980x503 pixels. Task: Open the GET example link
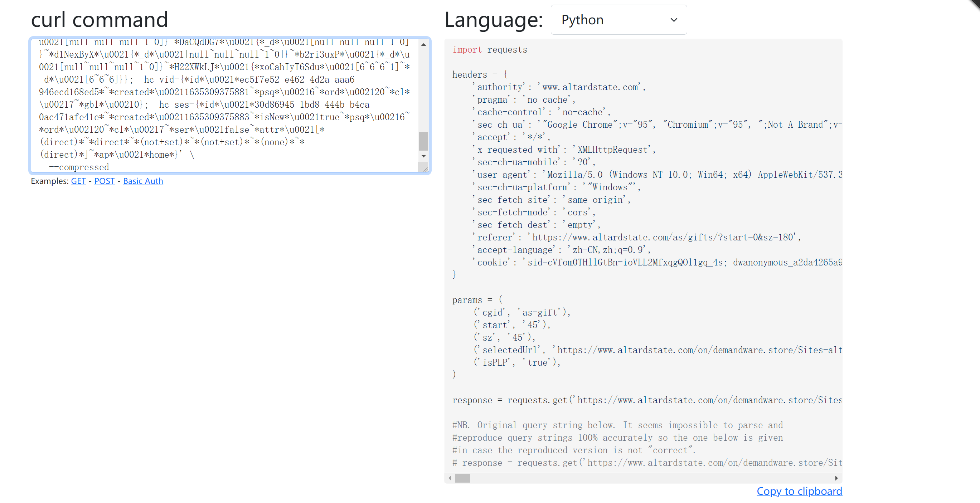78,181
